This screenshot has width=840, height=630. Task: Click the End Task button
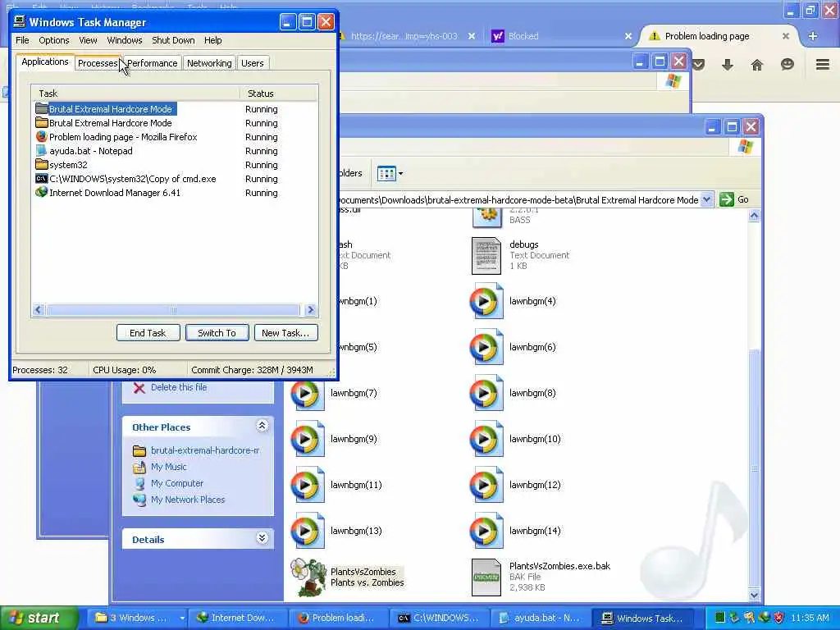click(148, 333)
